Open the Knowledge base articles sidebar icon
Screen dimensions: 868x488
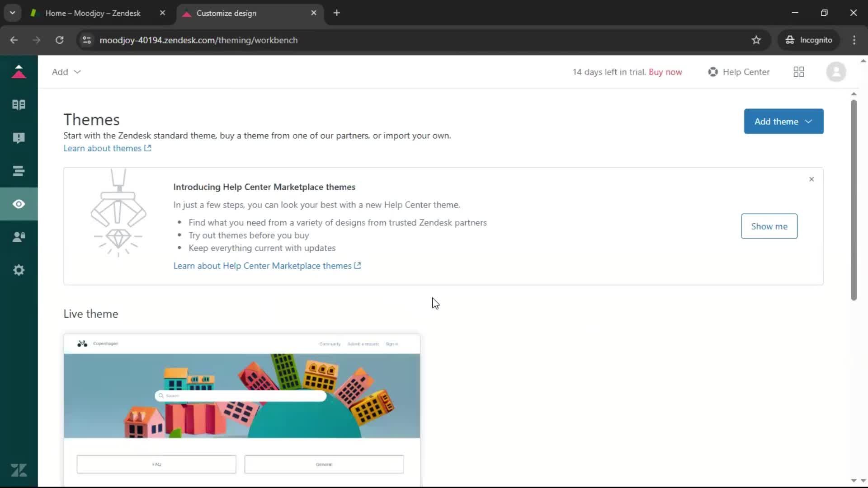[19, 105]
